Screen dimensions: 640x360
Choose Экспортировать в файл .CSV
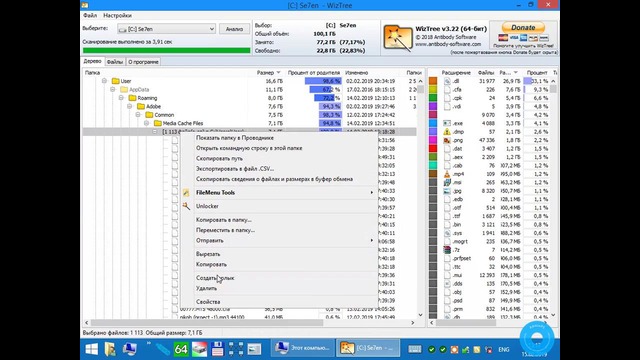[235, 169]
